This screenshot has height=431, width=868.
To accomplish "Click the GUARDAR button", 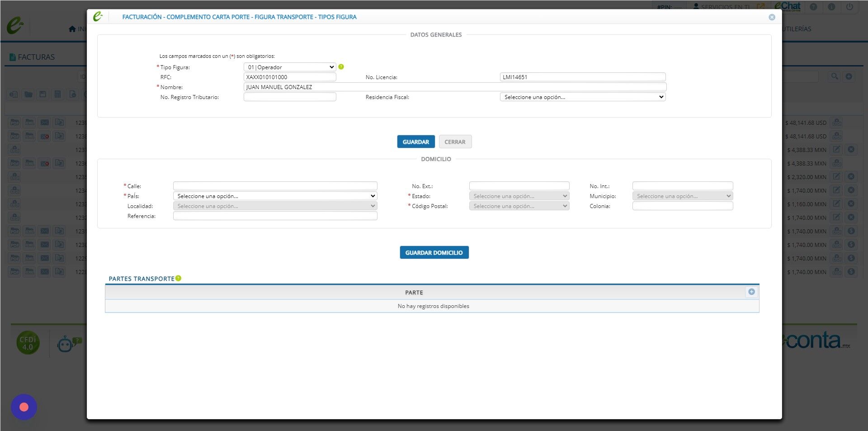I will [x=416, y=142].
